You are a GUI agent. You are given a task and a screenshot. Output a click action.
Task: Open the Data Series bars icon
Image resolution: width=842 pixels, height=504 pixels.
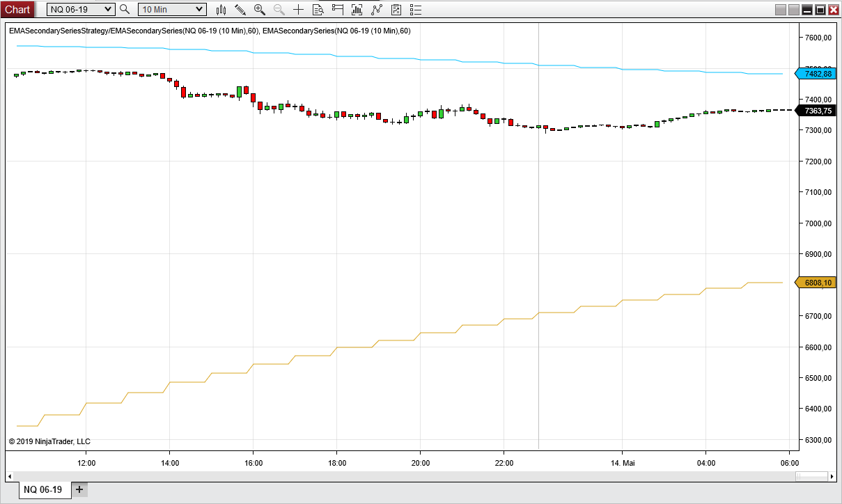click(357, 10)
